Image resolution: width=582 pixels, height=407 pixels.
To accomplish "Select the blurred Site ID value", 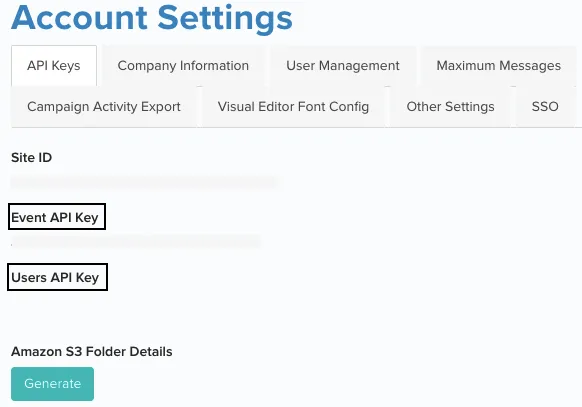I will pyautogui.click(x=145, y=182).
